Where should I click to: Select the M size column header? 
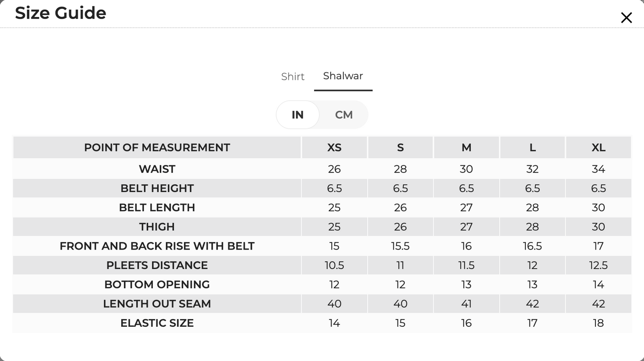(466, 148)
